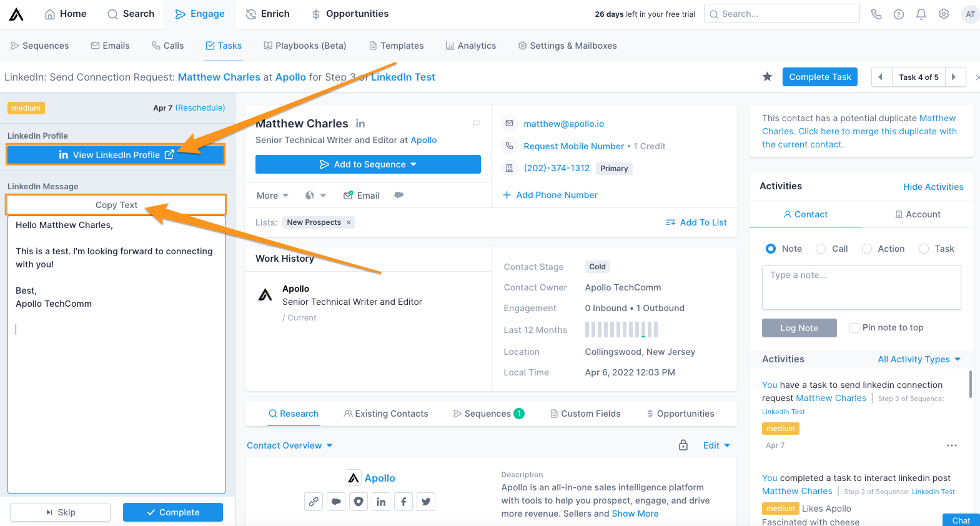Click the Complete button at bottom

pyautogui.click(x=173, y=512)
